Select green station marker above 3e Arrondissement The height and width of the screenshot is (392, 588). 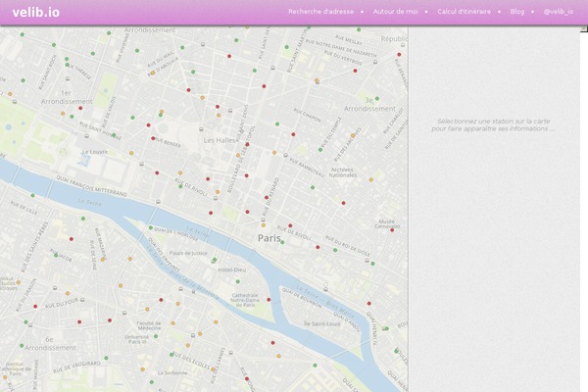(x=377, y=98)
